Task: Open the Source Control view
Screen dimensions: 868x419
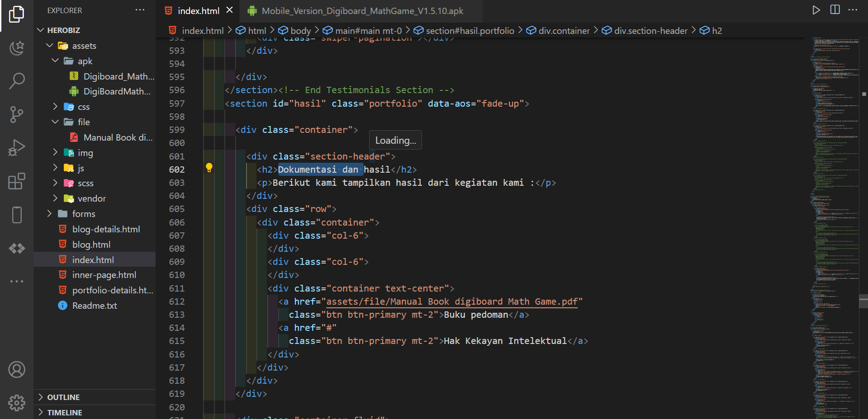Action: [x=17, y=114]
